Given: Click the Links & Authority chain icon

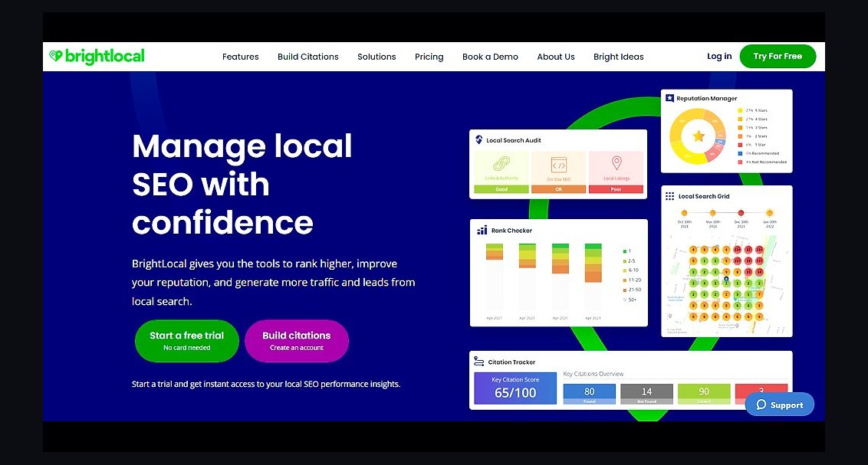Looking at the screenshot, I should point(501,164).
